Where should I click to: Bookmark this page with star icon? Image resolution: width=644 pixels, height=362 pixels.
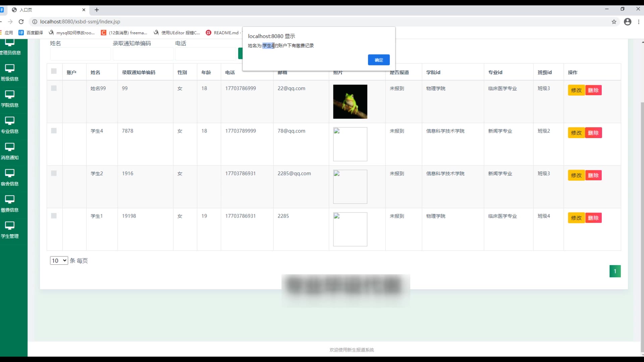[614, 22]
